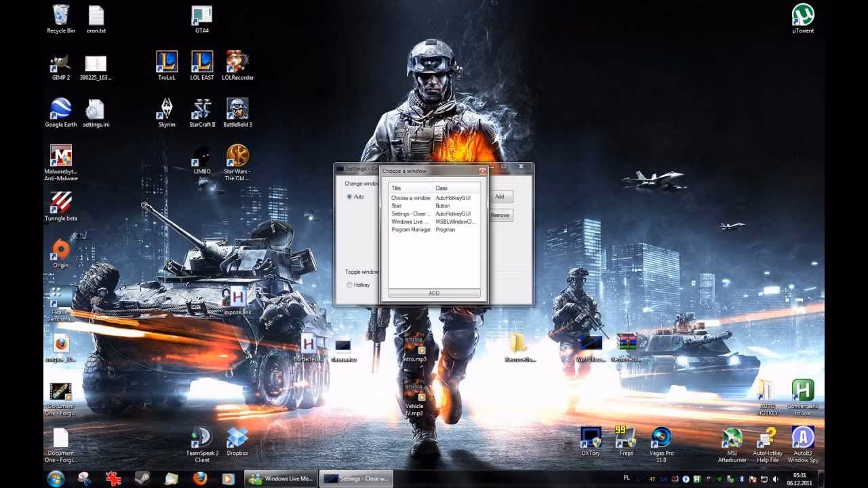Open the media player taskbar icon
The image size is (868, 488).
click(x=228, y=479)
